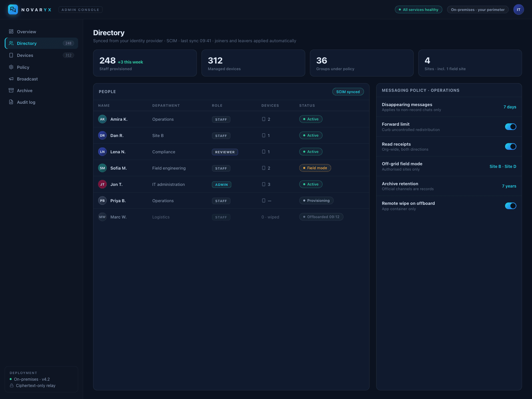This screenshot has height=399, width=532.
Task: Click Dan R.'s DR avatar
Action: coord(102,135)
